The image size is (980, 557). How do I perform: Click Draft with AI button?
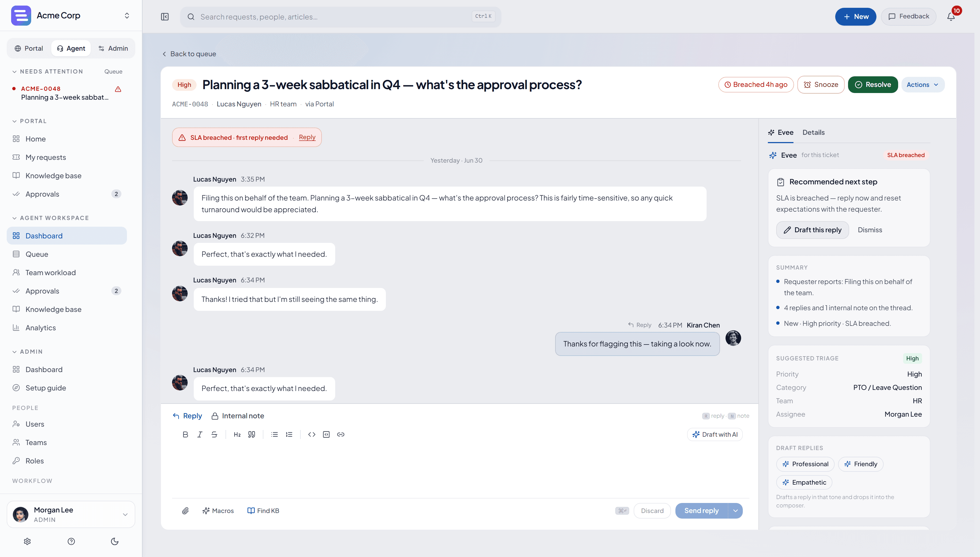pos(715,434)
